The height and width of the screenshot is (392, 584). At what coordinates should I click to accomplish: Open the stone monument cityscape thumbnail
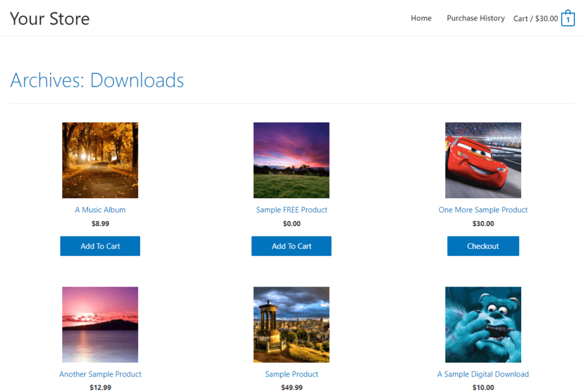[x=291, y=325]
